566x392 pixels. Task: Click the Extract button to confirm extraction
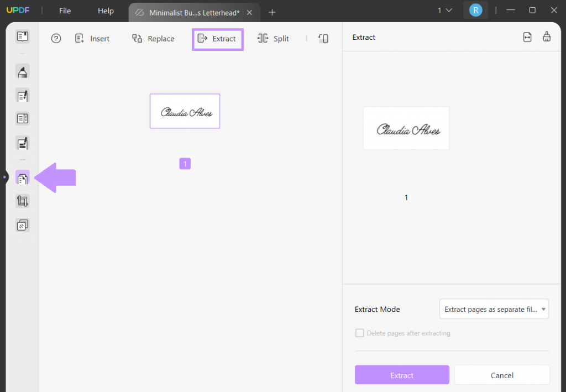[x=402, y=374]
